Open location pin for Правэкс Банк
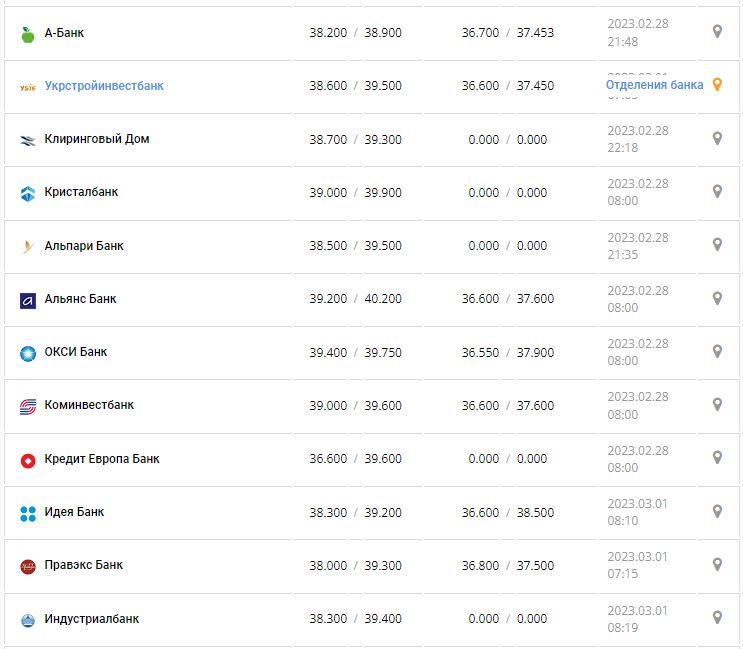Image resolution: width=743 pixels, height=649 pixels. [717, 564]
